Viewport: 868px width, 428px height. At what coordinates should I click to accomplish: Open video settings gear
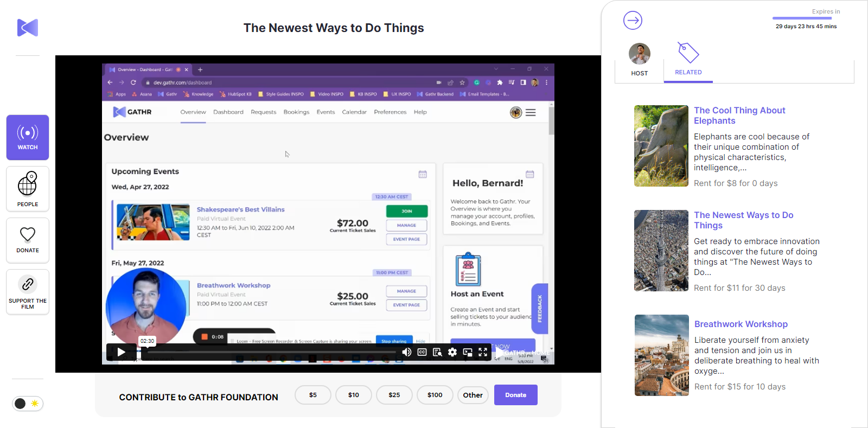tap(452, 352)
